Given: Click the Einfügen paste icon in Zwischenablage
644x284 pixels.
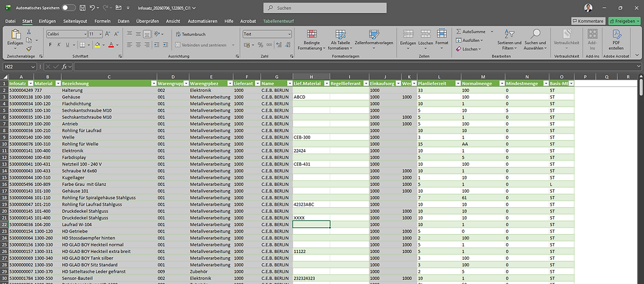Looking at the screenshot, I should tap(15, 35).
